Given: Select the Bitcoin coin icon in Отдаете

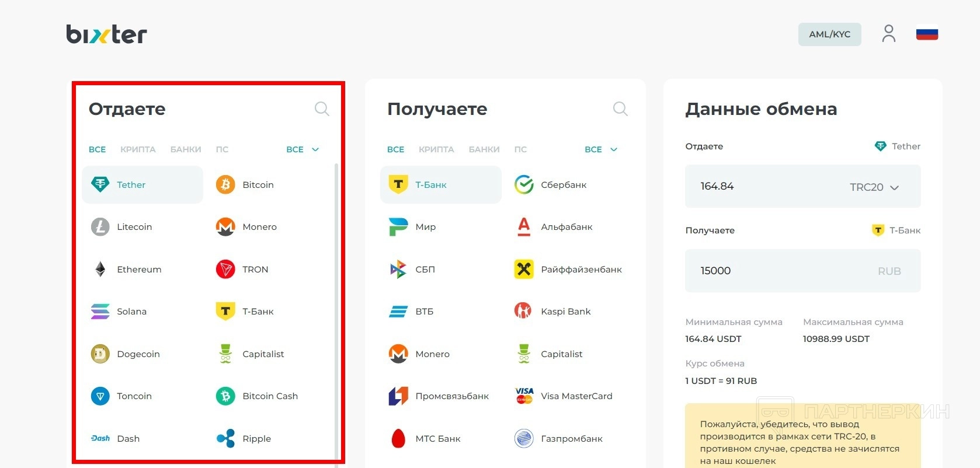Looking at the screenshot, I should [225, 184].
